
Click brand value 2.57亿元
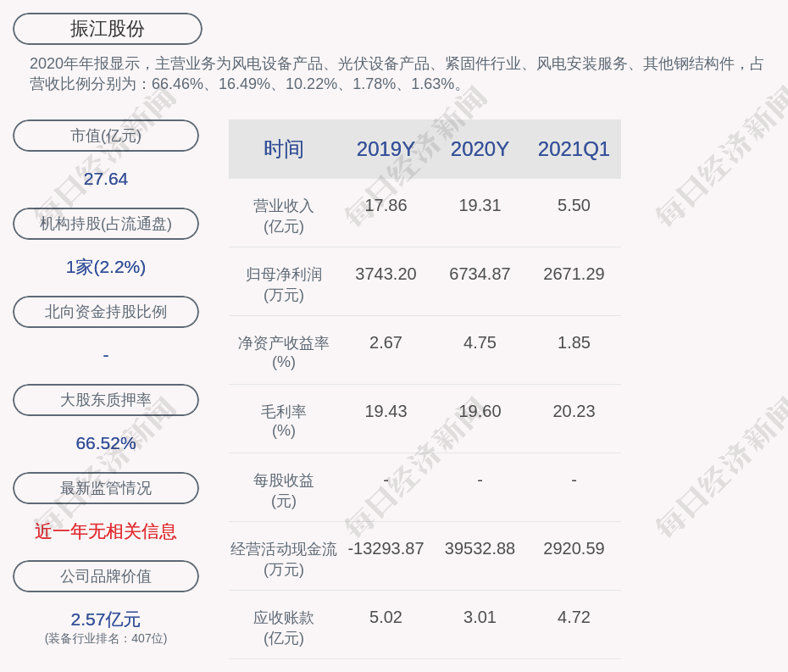(106, 619)
